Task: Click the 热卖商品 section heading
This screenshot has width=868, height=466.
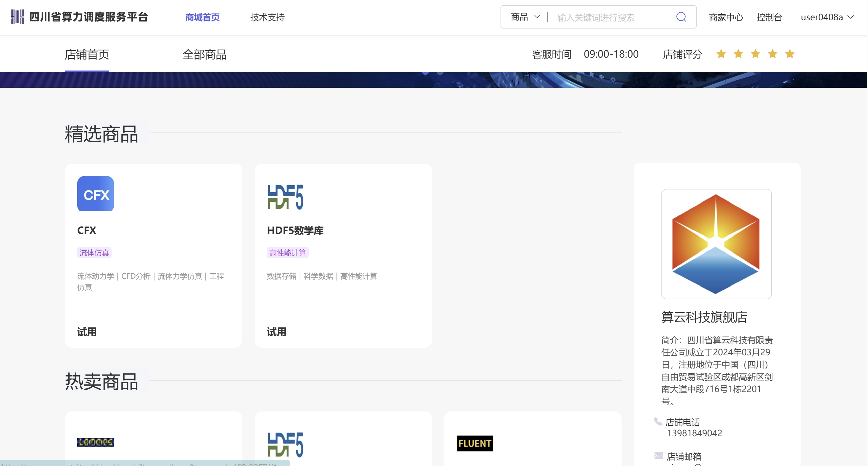Action: point(101,381)
